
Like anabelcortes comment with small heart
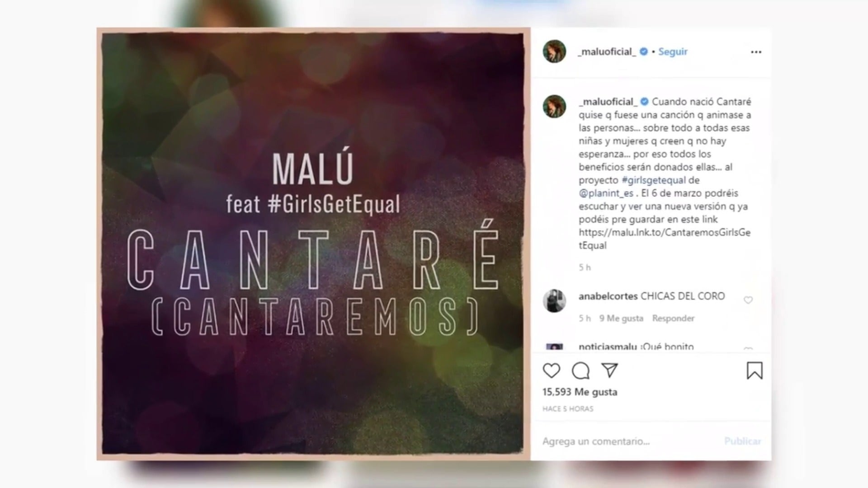coord(748,300)
